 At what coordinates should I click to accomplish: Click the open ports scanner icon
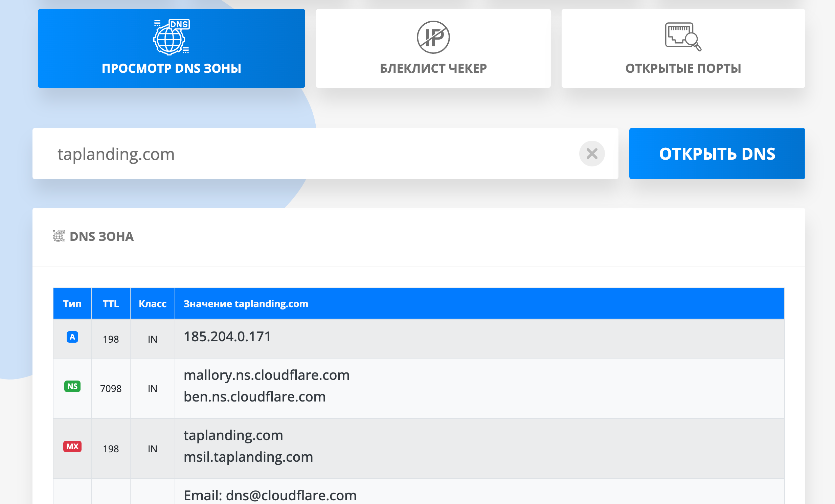683,37
